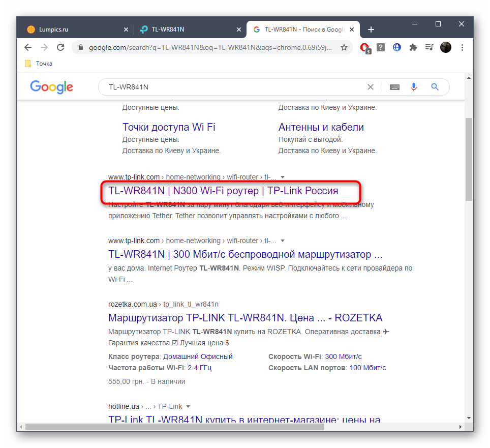Expand options arrow next to hotline.ua TP-Link
Image resolution: width=490 pixels, height=448 pixels.
(188, 406)
